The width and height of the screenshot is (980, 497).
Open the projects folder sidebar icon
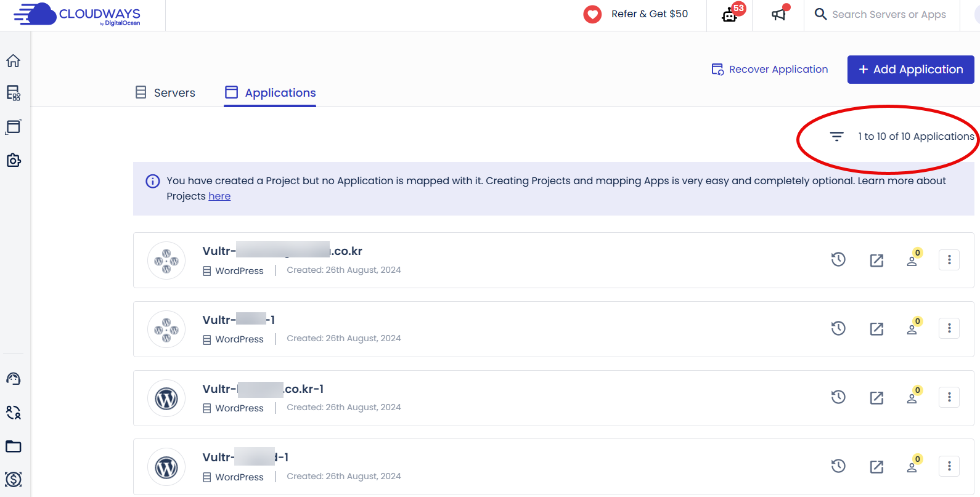[x=13, y=446]
